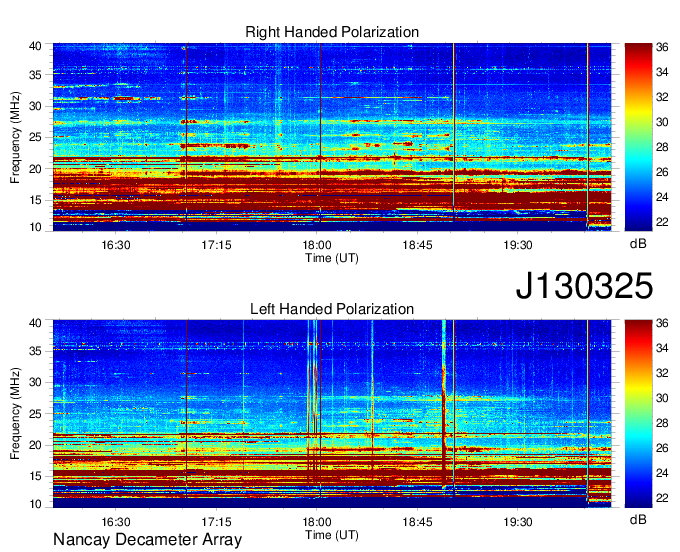The image size is (680, 552).
Task: Click the 20 MHz tick of top plot
Action: tap(35, 169)
